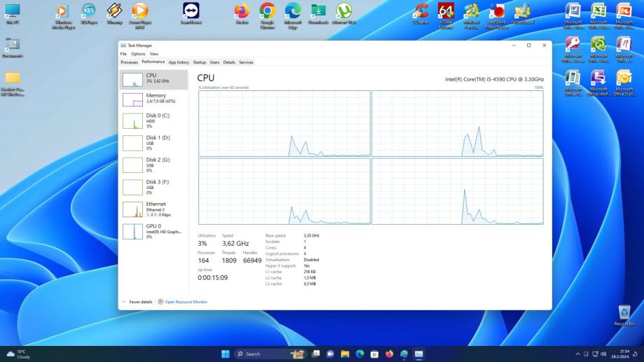
Task: Select Winamp desktop shortcut
Action: coord(114,14)
